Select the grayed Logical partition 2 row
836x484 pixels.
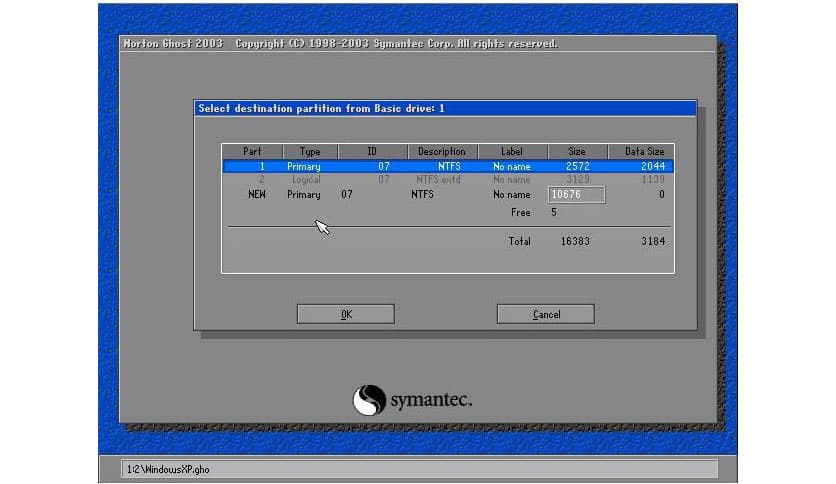447,179
